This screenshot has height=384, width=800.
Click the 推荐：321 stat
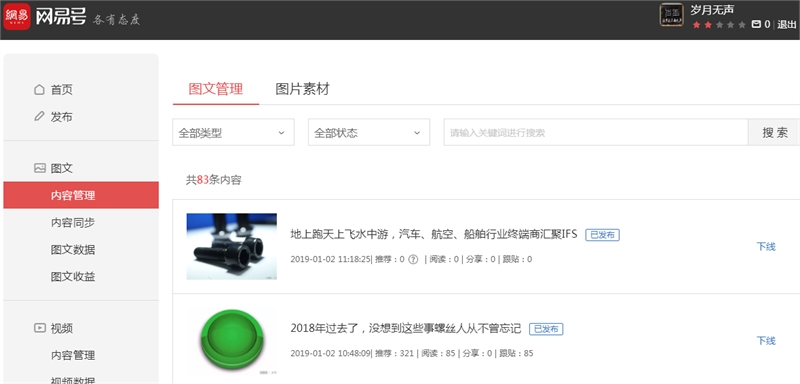tap(394, 353)
